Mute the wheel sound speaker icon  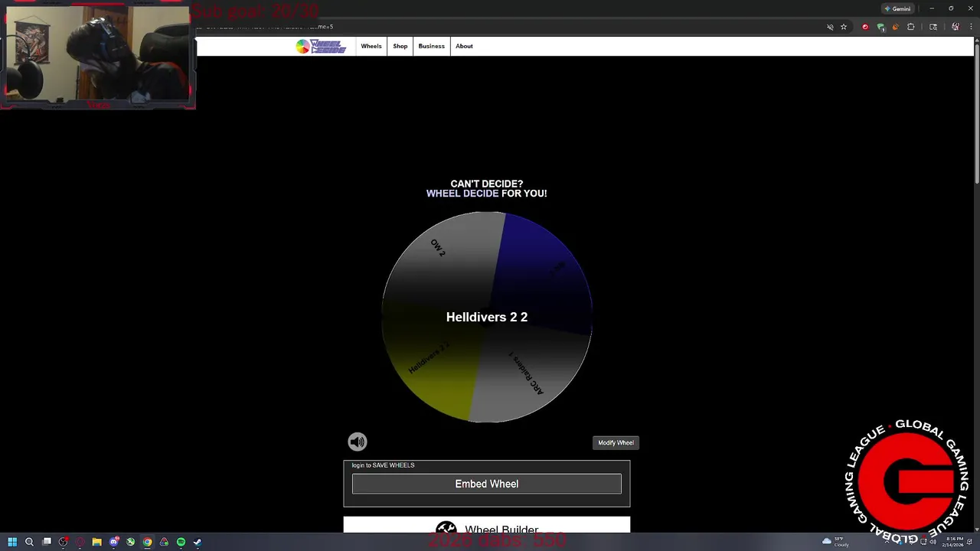pyautogui.click(x=358, y=442)
